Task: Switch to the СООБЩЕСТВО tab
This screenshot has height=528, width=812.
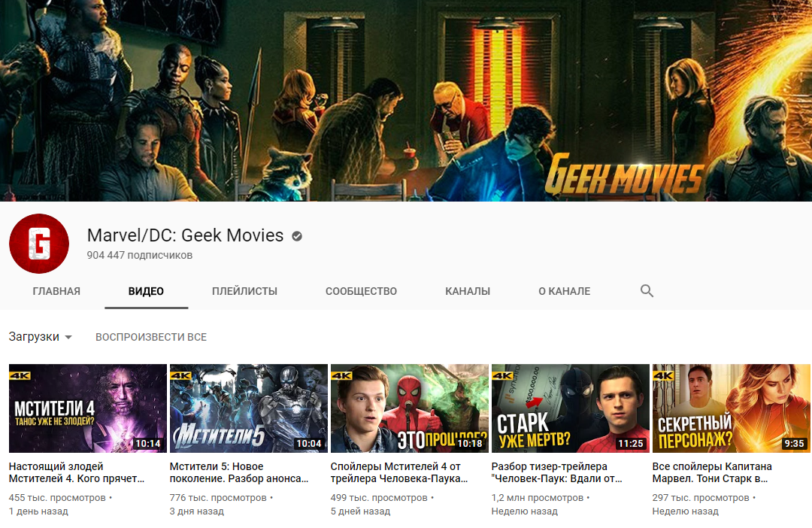Action: (x=361, y=291)
